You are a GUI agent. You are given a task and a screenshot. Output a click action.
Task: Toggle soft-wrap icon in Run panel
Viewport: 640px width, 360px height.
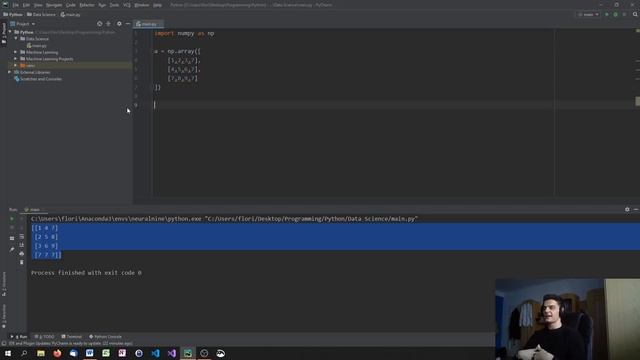[22, 237]
